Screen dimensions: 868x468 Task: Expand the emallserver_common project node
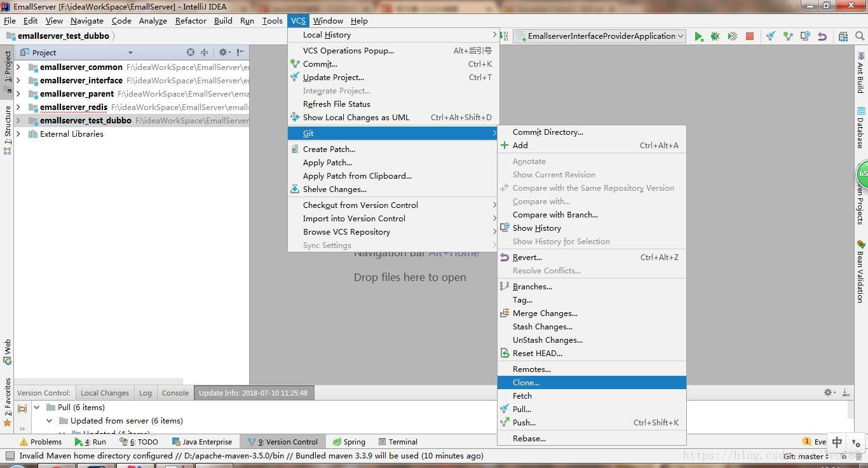tap(17, 67)
